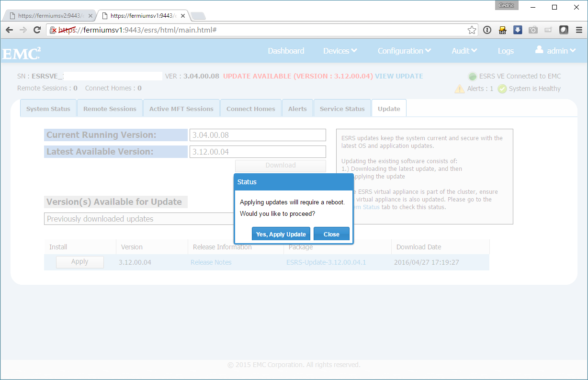Reload the page with the refresh icon

pyautogui.click(x=37, y=30)
